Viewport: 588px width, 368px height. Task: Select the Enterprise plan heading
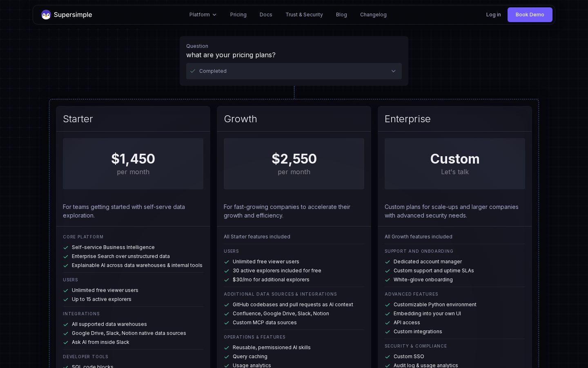[408, 119]
